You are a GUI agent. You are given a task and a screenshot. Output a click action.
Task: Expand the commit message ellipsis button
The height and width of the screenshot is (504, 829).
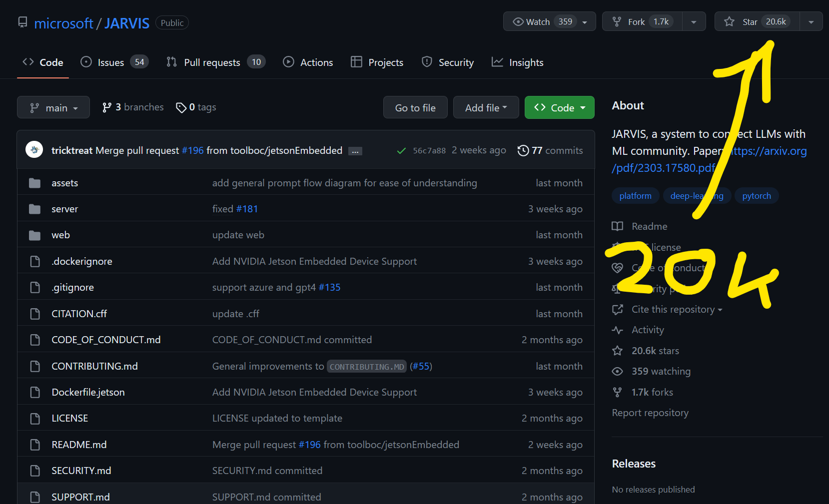(355, 151)
